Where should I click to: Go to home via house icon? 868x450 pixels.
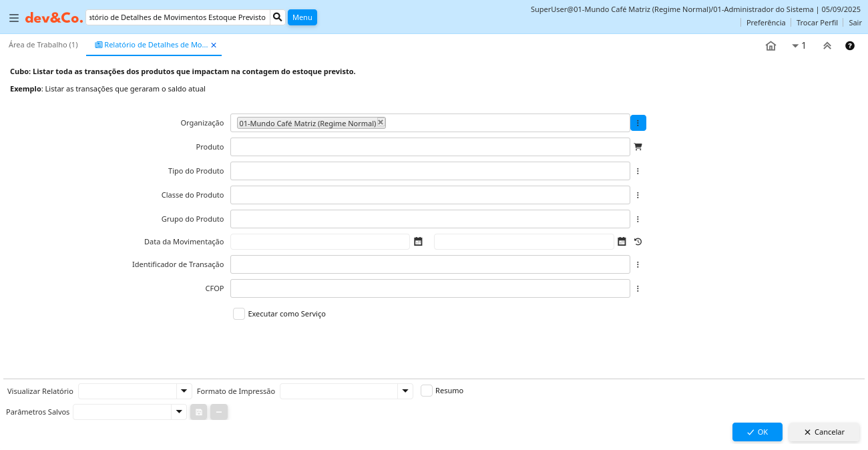(x=771, y=45)
